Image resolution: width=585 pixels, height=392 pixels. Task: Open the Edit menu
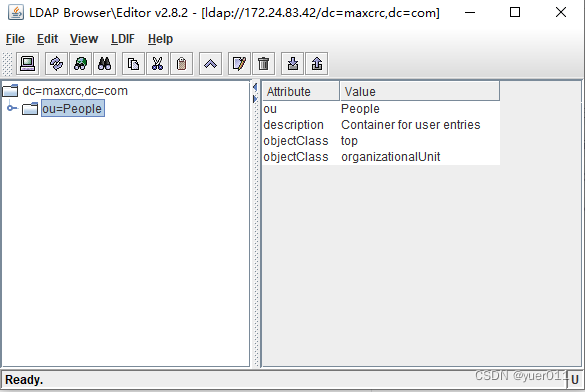47,39
